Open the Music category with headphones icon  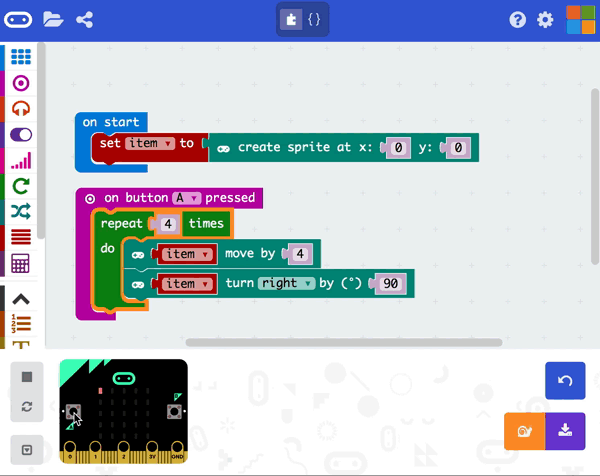point(20,108)
